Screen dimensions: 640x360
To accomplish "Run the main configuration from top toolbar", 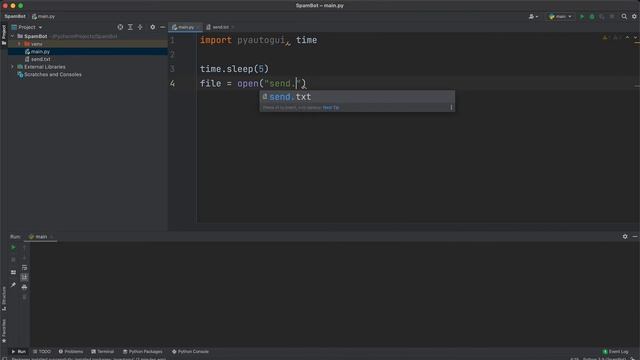I will [x=582, y=16].
